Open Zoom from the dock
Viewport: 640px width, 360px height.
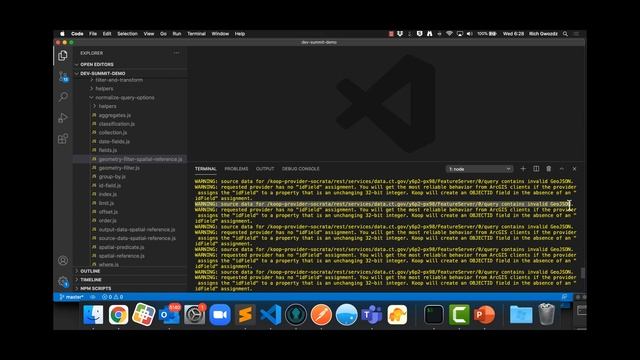point(220,315)
